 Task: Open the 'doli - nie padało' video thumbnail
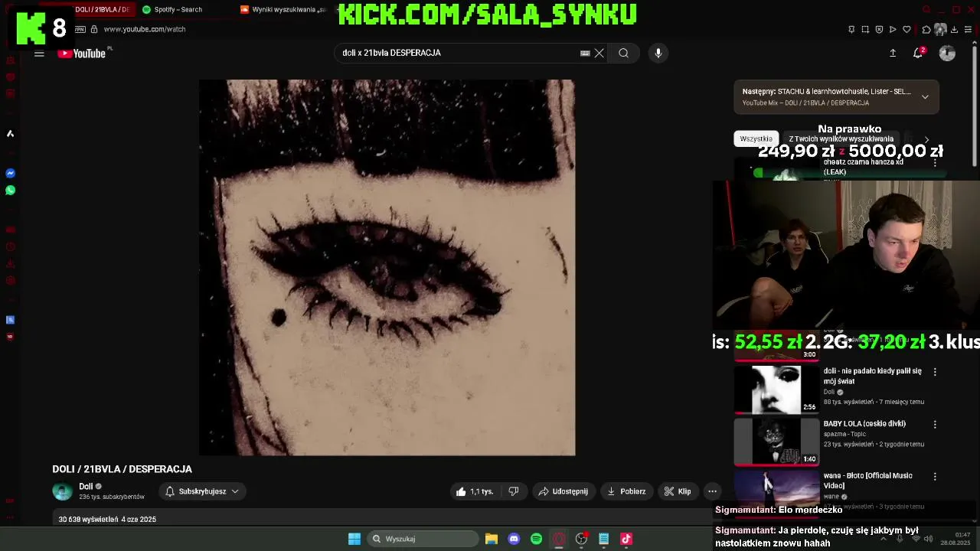click(x=776, y=390)
